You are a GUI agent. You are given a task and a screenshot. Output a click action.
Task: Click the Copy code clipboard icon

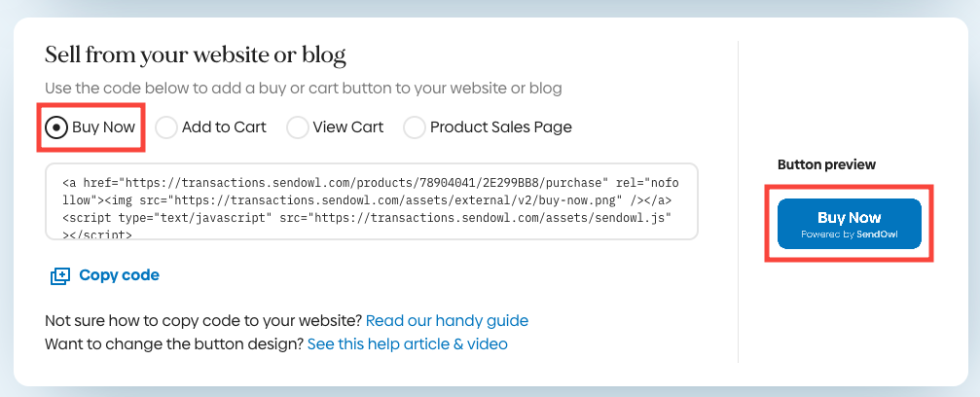(x=60, y=275)
